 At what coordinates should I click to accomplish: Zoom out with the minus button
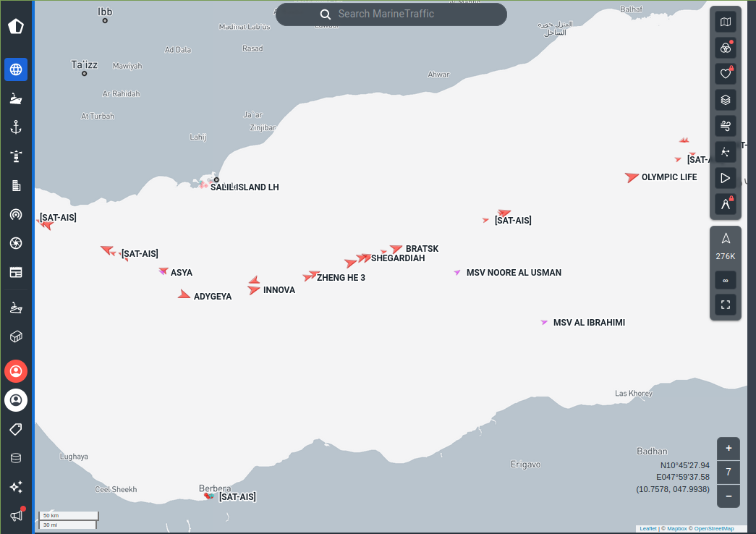(x=729, y=496)
